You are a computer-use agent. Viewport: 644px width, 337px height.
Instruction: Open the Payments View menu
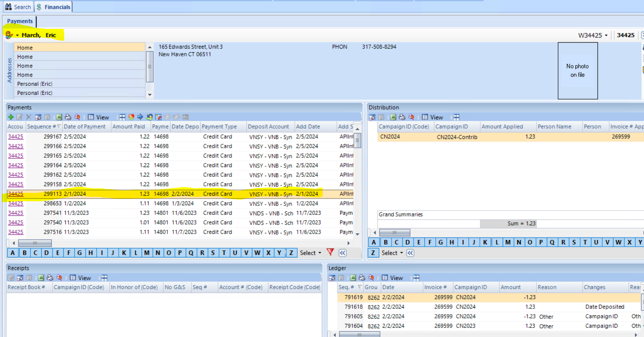(x=98, y=117)
